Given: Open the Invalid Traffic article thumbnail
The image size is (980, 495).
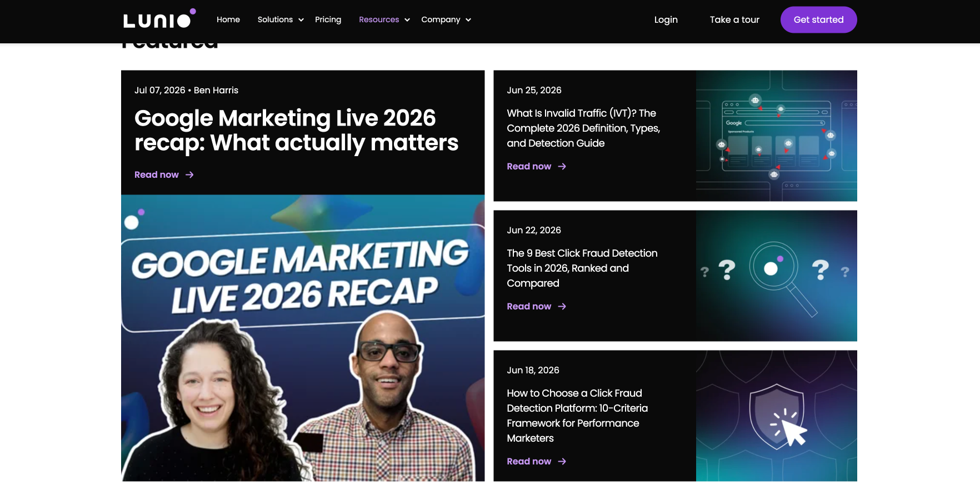Looking at the screenshot, I should (777, 136).
